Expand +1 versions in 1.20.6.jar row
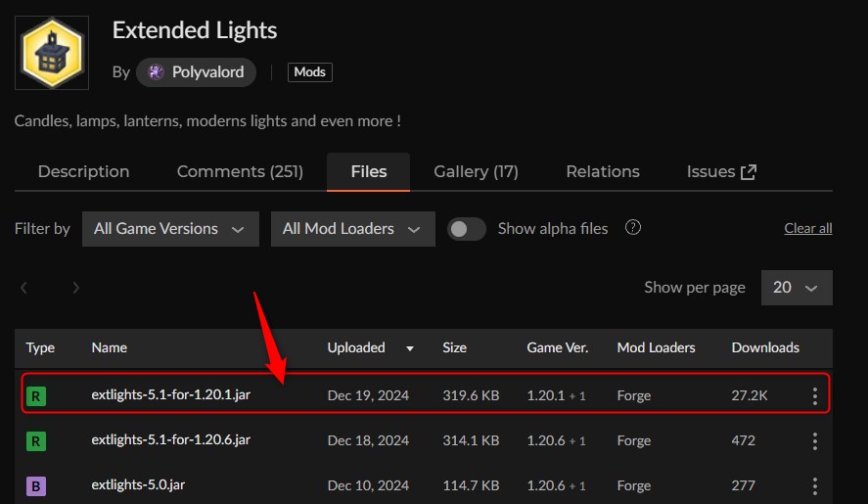Screen dimensions: 868x504 click(x=577, y=440)
